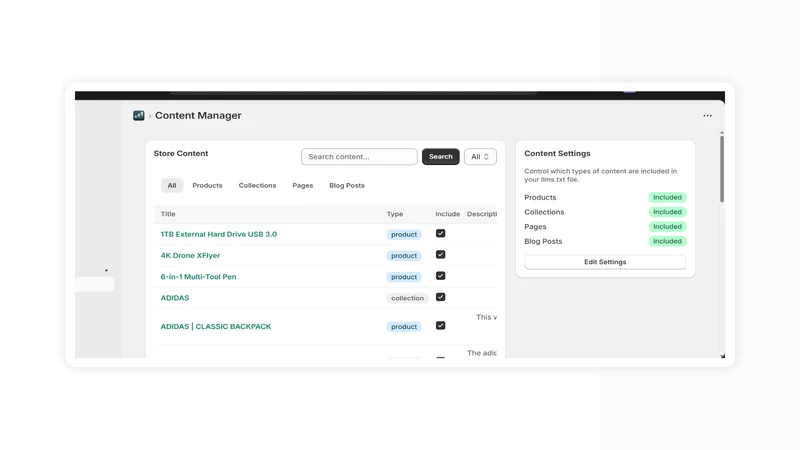Open the All filter dropdown
This screenshot has height=450, width=800.
(x=480, y=157)
